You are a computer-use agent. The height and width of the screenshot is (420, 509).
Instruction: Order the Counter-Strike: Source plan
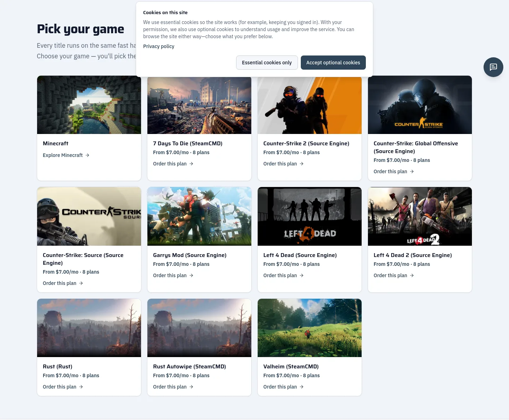[63, 283]
